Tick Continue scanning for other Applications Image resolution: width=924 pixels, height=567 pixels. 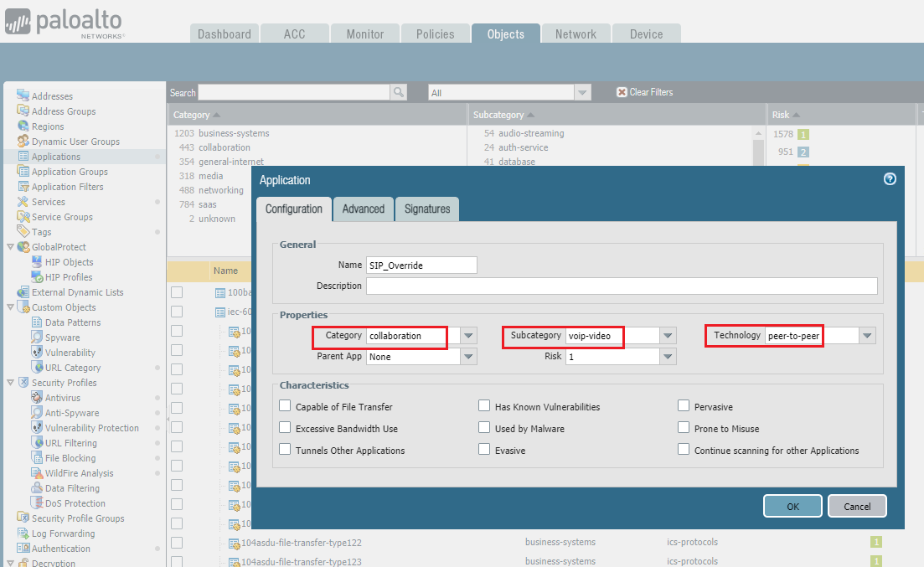click(x=684, y=450)
